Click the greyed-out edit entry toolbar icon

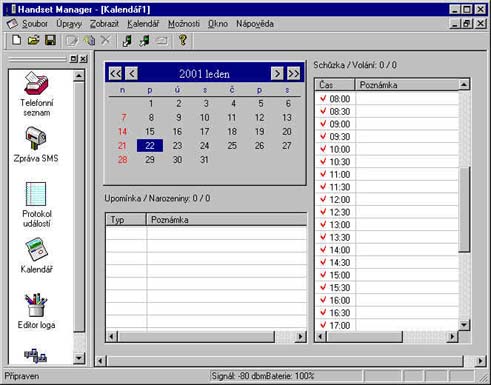[72, 41]
